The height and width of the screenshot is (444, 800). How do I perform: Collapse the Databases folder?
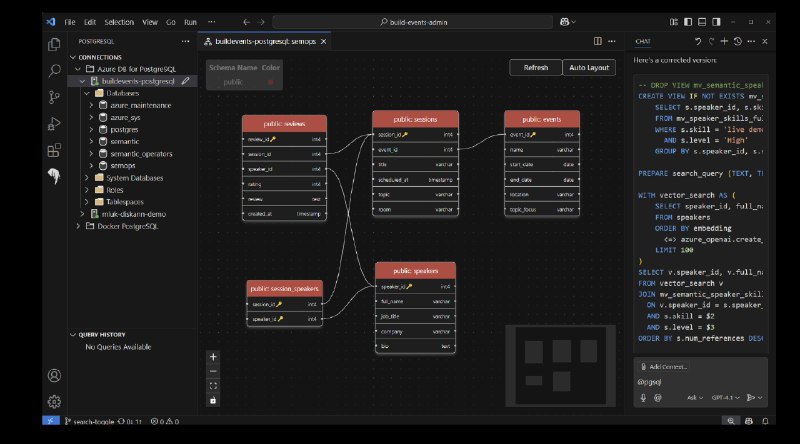click(87, 93)
